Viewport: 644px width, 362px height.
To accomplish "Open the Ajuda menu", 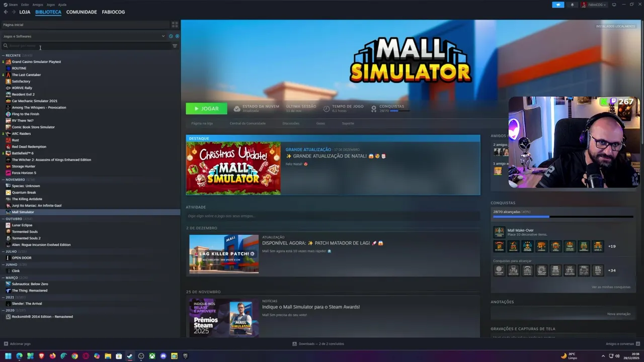I will (x=62, y=5).
